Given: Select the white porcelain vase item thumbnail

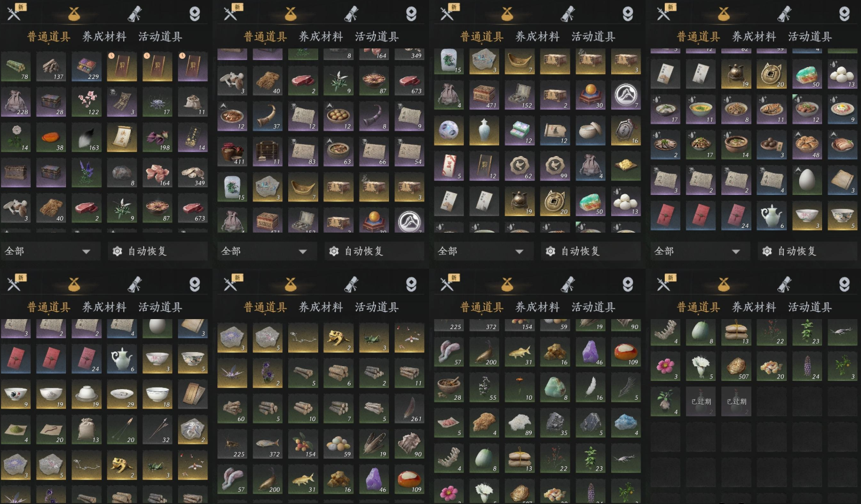Looking at the screenshot, I should [484, 131].
